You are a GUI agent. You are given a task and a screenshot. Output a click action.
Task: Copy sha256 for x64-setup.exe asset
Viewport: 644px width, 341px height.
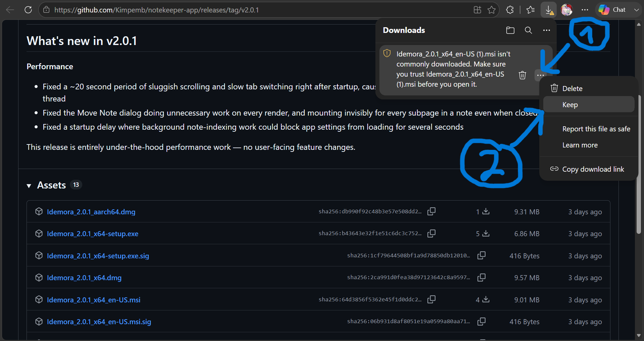[431, 233]
